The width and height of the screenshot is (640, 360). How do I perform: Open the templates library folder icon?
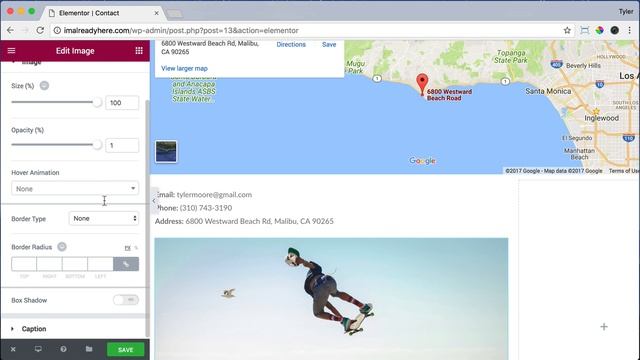point(89,349)
